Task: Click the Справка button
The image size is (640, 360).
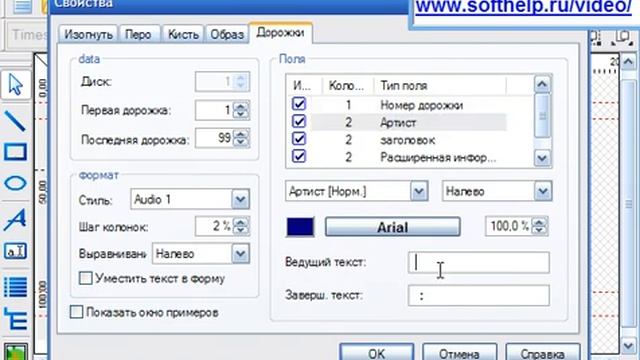Action: tap(542, 353)
